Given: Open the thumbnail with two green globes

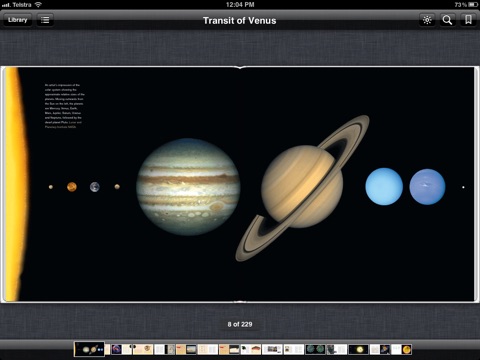Looking at the screenshot, I should coord(315,349).
